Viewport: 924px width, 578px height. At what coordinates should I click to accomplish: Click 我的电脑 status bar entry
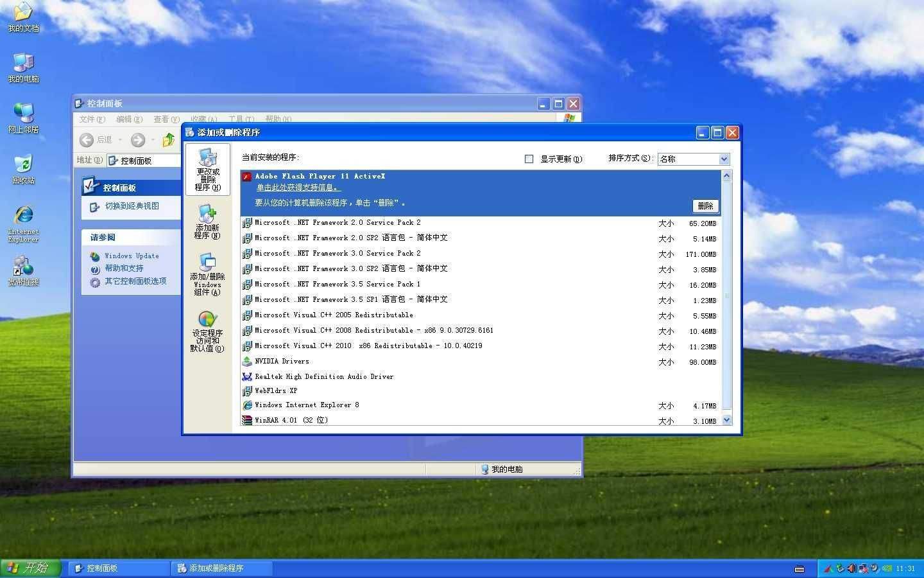tap(502, 469)
